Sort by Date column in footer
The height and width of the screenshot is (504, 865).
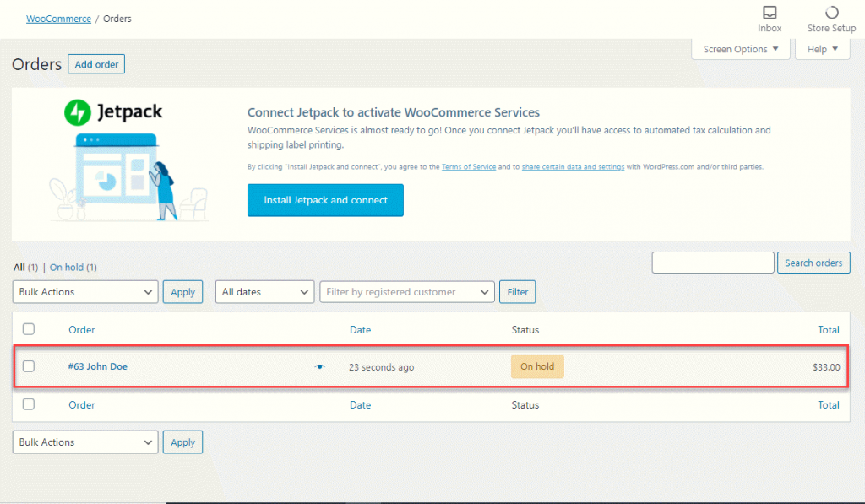(360, 404)
